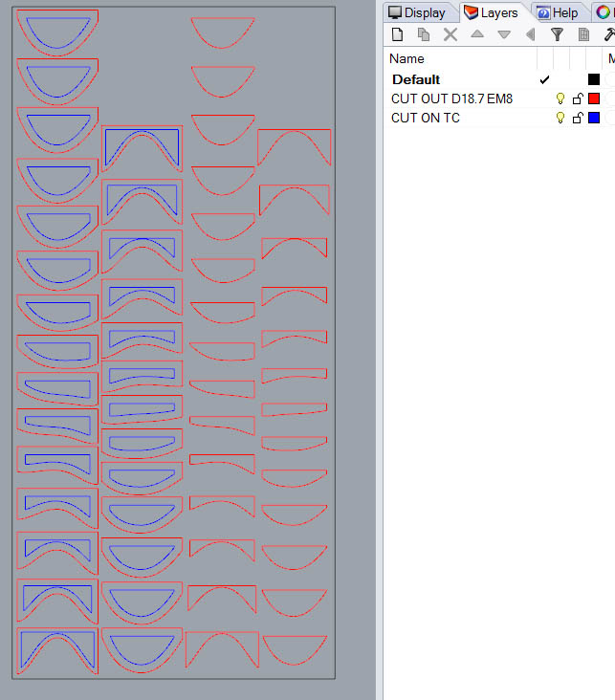Select the Default layer row
Screen dimensions: 615x700
point(499,79)
